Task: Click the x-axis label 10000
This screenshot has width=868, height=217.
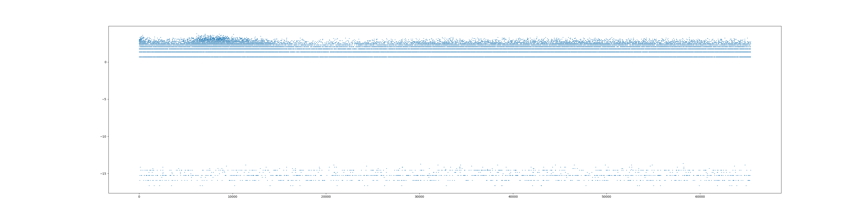Action: [x=232, y=196]
